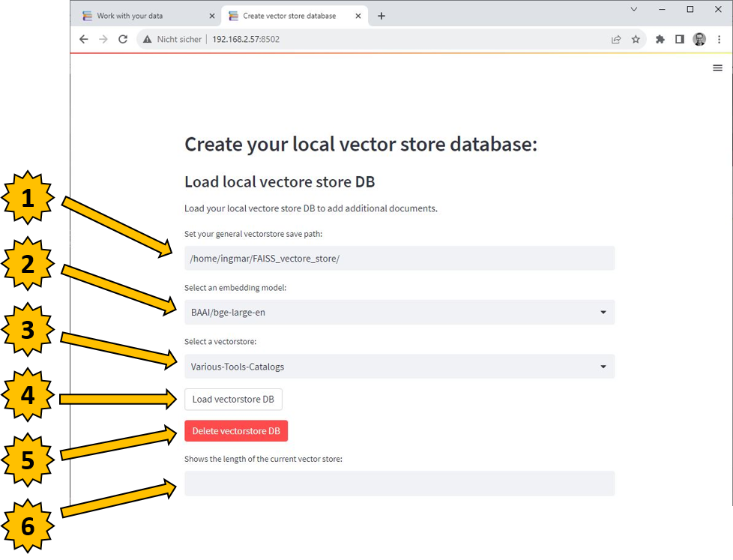This screenshot has width=733, height=560.
Task: Close the 'Work with your data' tab
Action: click(212, 16)
